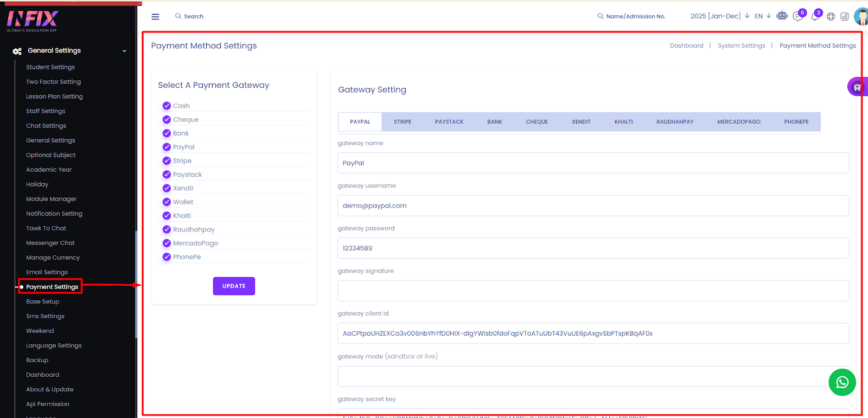This screenshot has height=418, width=868.
Task: Toggle the Khalti gateway checkbox
Action: (x=167, y=216)
